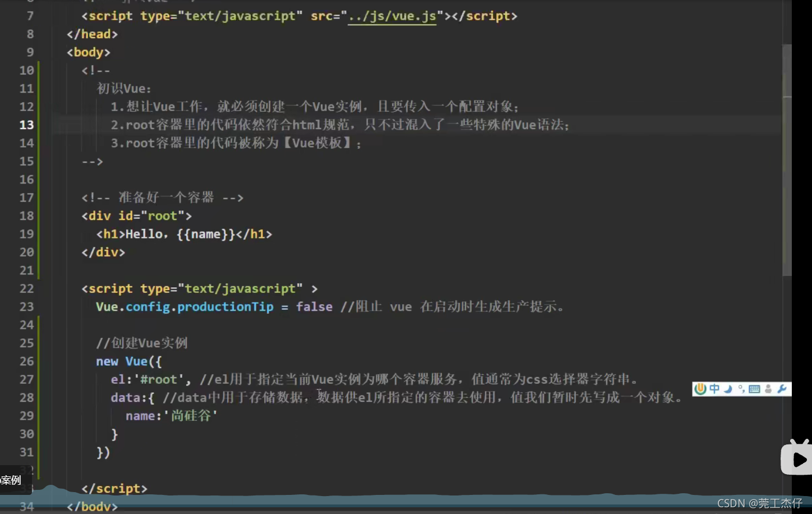Image resolution: width=812 pixels, height=514 pixels.
Task: Click line number 22 in the gutter
Action: [x=26, y=288]
